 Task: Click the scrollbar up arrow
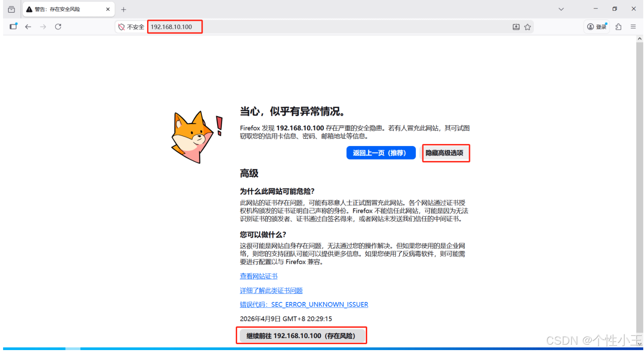639,38
